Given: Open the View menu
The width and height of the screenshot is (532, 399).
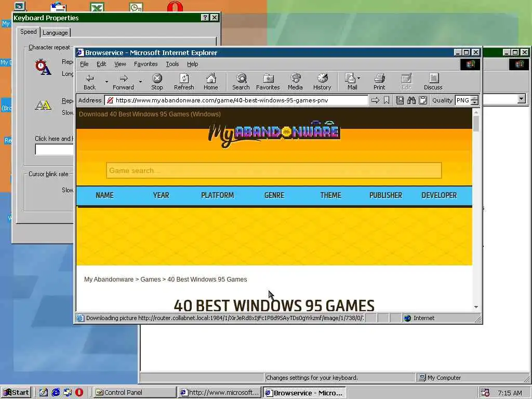Looking at the screenshot, I should pyautogui.click(x=120, y=64).
